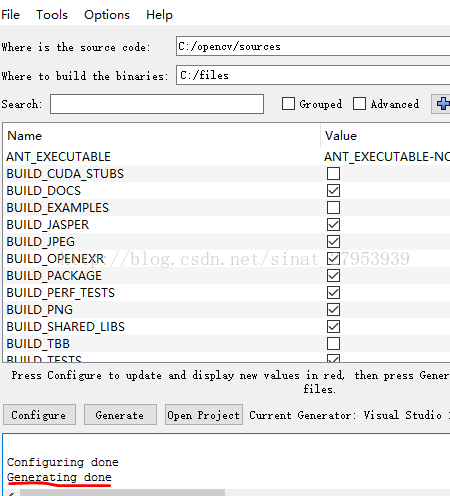This screenshot has height=496, width=450.
Task: Click the Generate button
Action: point(120,415)
